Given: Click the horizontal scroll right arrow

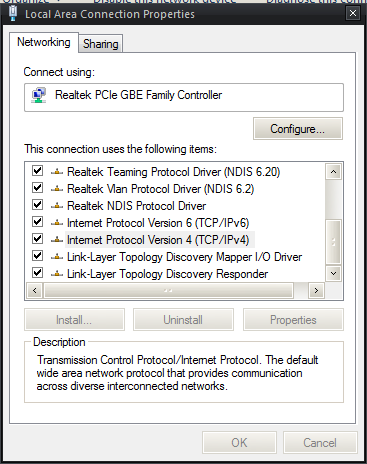Looking at the screenshot, I should tap(316, 291).
